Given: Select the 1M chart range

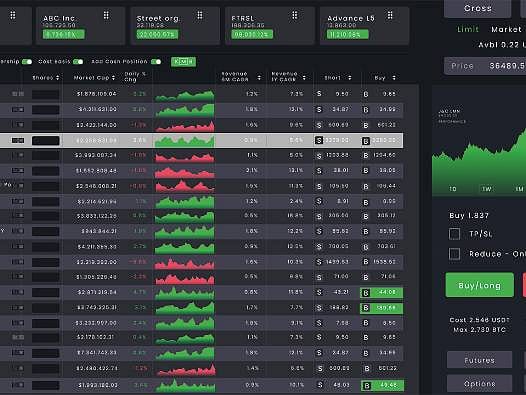Looking at the screenshot, I should pyautogui.click(x=520, y=189).
